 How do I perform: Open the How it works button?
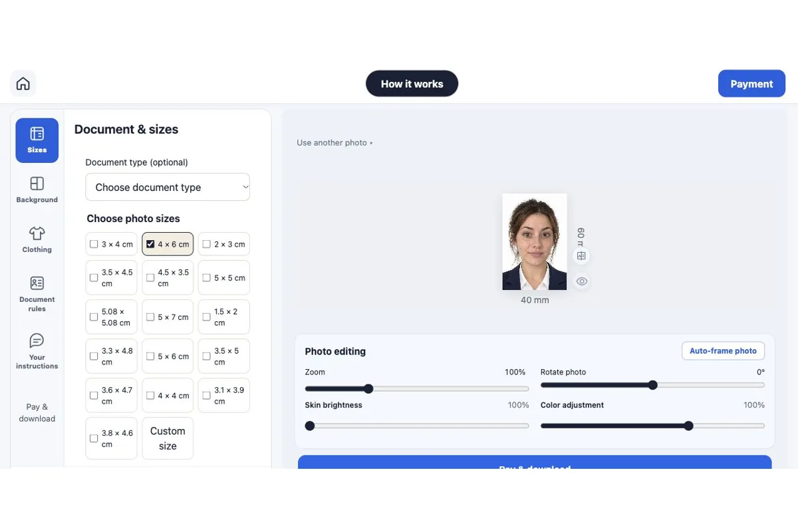[412, 84]
